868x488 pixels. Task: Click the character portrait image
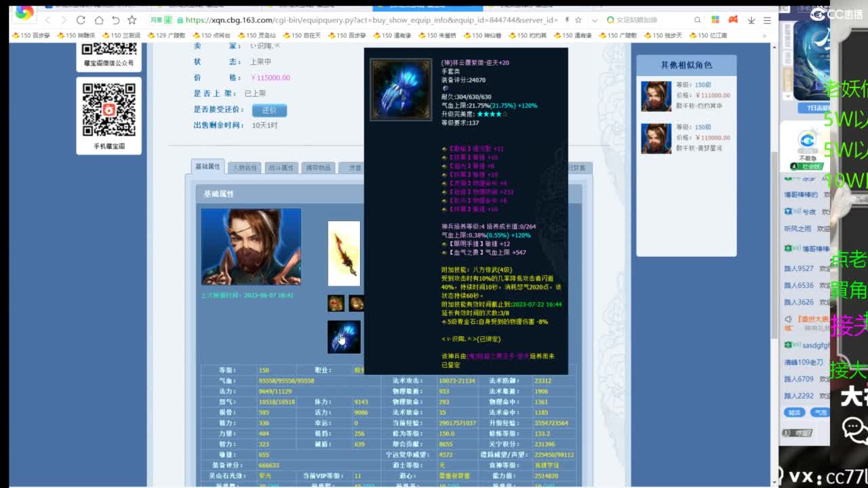point(251,247)
